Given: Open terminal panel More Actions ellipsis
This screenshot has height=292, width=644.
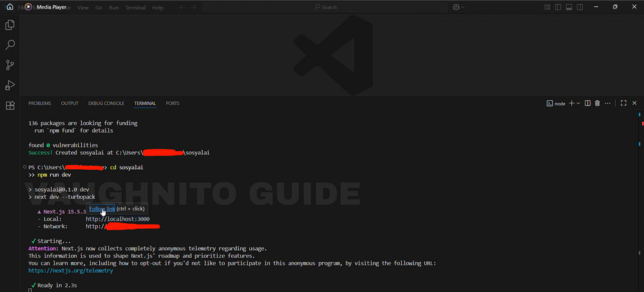Looking at the screenshot, I should [x=608, y=104].
